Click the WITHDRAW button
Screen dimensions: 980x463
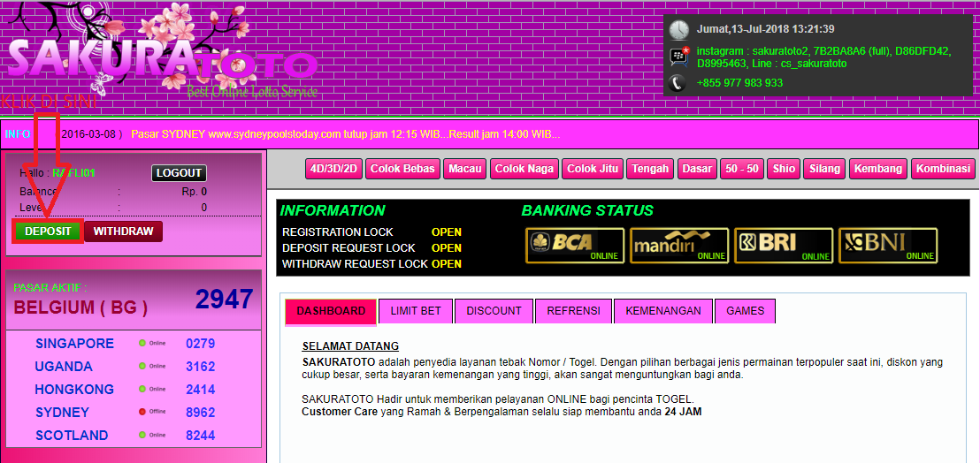[123, 231]
